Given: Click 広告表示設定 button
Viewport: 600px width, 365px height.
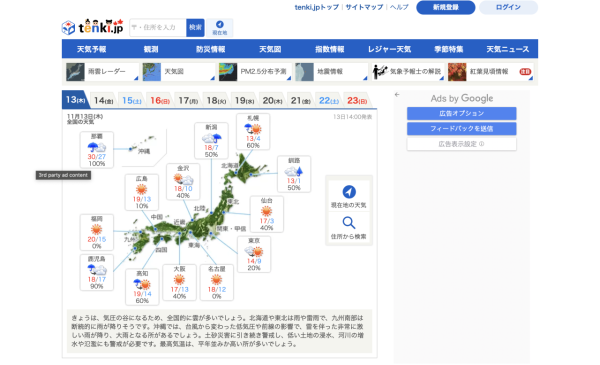Looking at the screenshot, I should pos(461,144).
